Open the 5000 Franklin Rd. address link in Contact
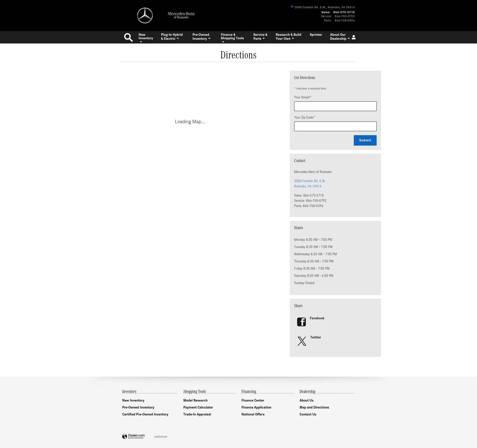Screen dimensions: 477x448 310,184
